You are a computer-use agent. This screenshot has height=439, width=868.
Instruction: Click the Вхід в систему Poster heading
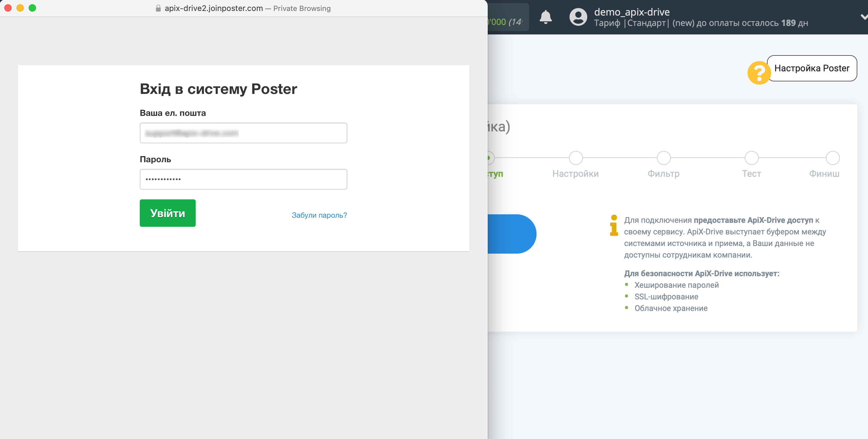tap(218, 89)
